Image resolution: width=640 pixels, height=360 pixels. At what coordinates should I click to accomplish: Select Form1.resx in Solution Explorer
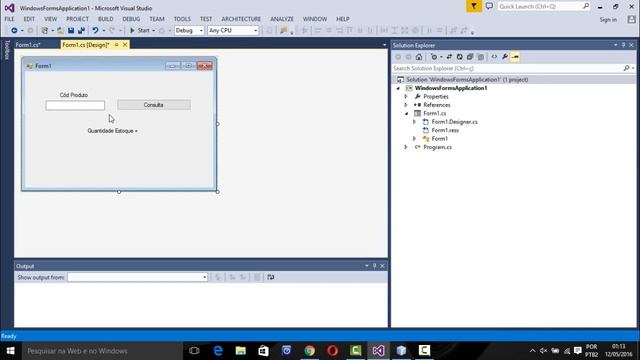(445, 130)
